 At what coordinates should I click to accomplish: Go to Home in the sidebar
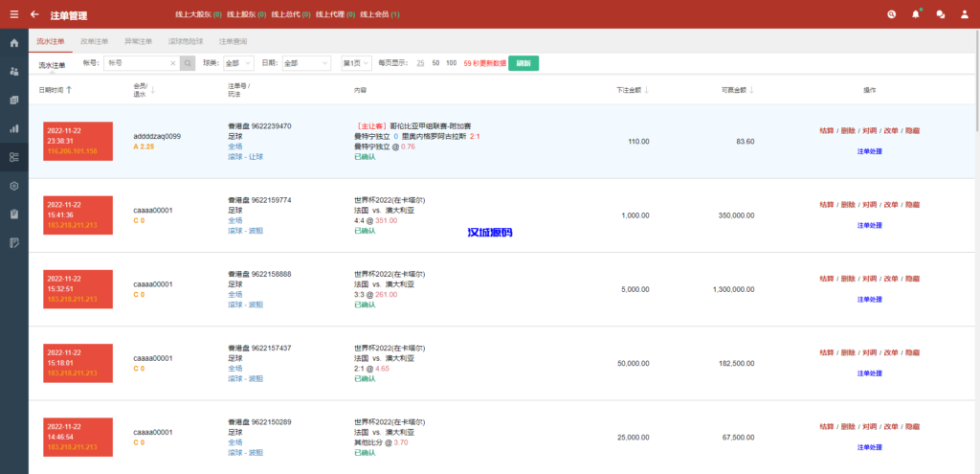14,43
